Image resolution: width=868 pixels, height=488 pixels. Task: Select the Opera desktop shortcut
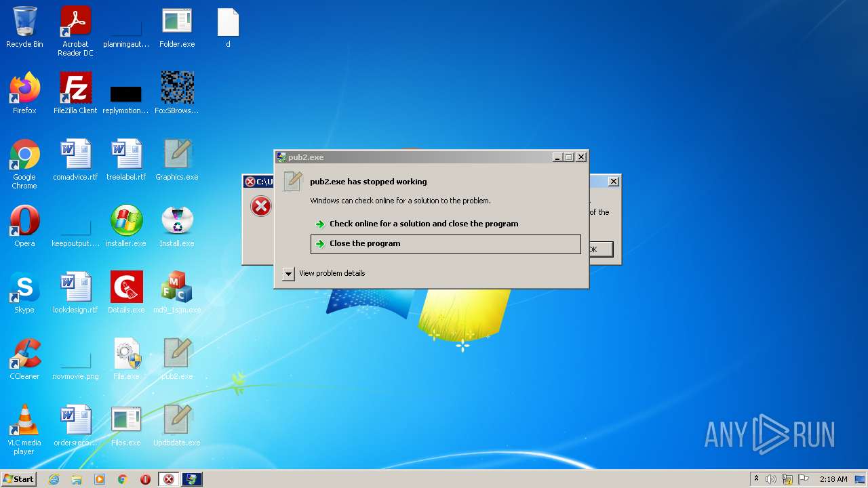[24, 226]
